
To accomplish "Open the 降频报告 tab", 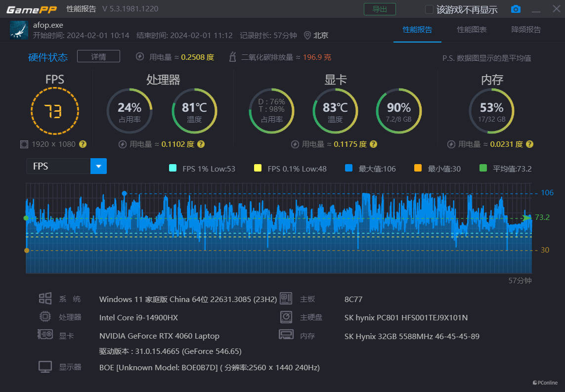I will (526, 30).
